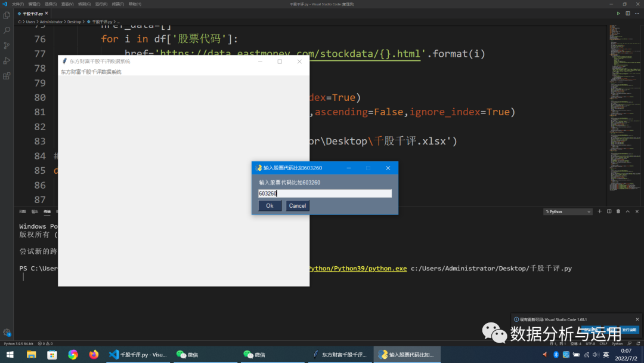Click the 发行说明 release notes button
The image size is (644, 363).
pyautogui.click(x=629, y=330)
